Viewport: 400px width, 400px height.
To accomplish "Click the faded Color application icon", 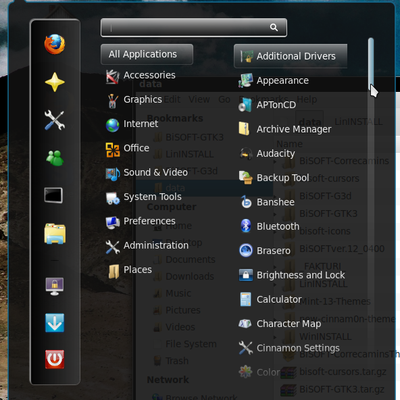I will coord(246,372).
